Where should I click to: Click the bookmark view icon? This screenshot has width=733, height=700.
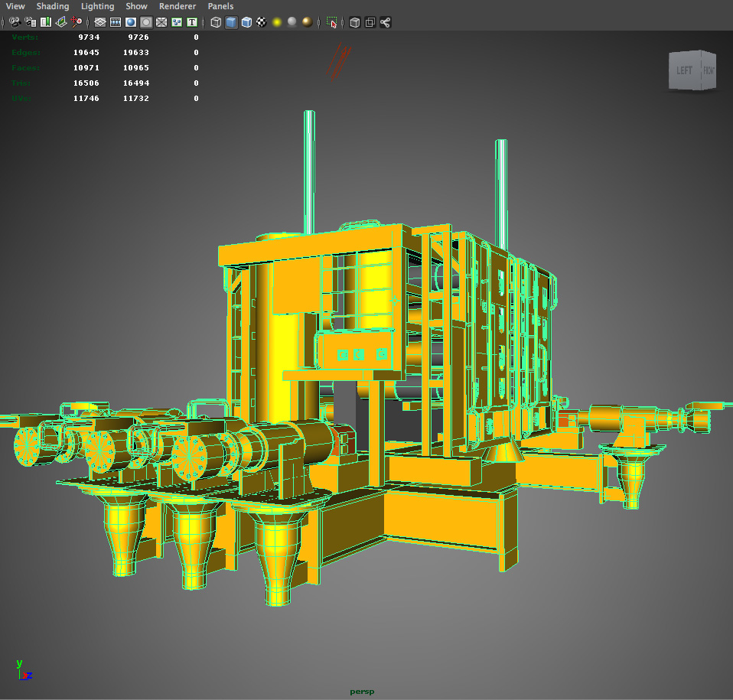(x=44, y=22)
